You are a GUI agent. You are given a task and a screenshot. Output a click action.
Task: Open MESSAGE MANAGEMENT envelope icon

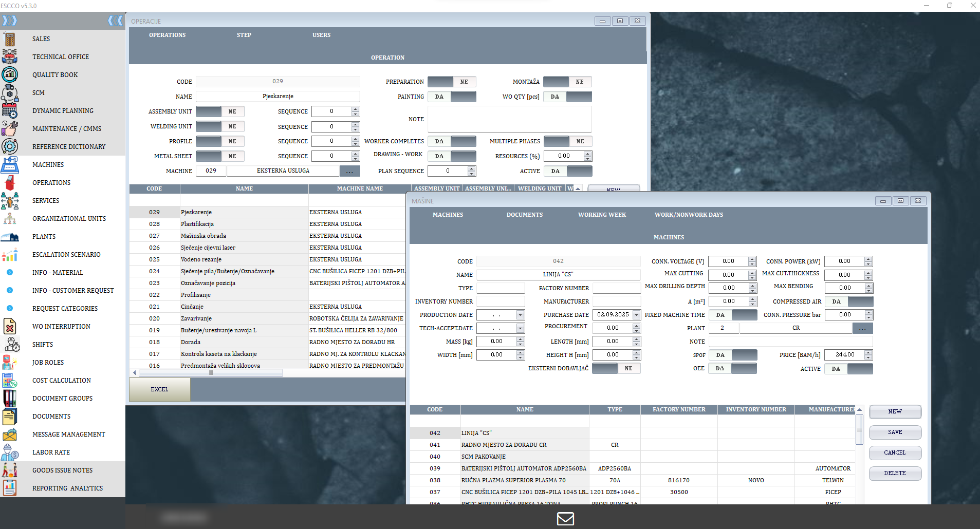(10, 434)
